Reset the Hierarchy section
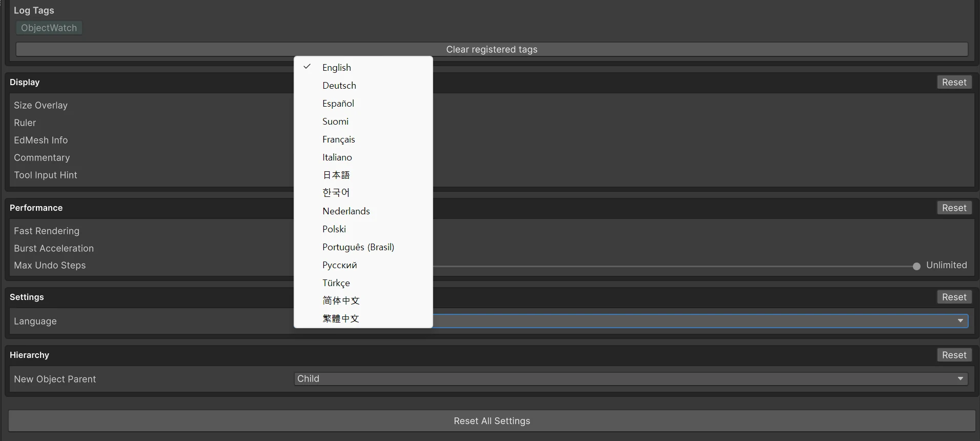This screenshot has height=441, width=980. [954, 355]
